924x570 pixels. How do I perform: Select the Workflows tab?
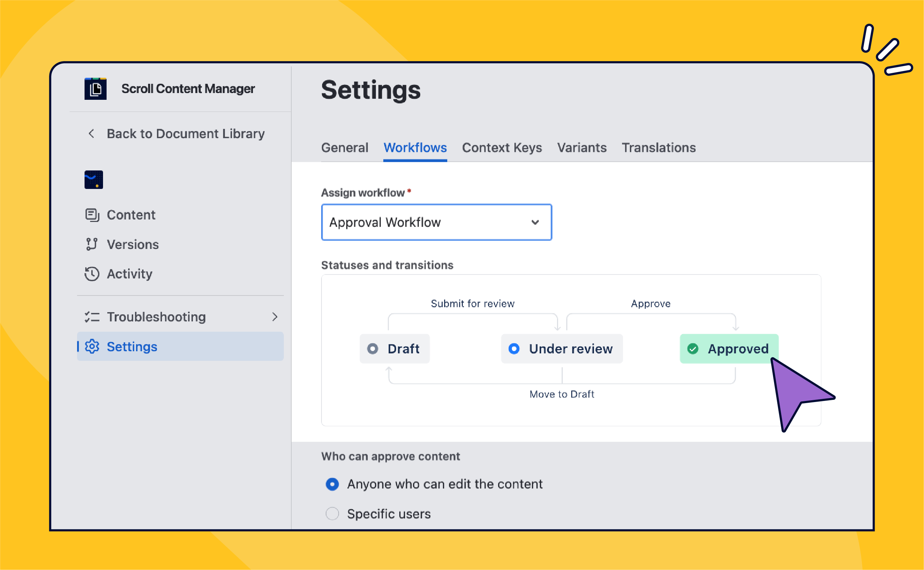click(x=415, y=147)
